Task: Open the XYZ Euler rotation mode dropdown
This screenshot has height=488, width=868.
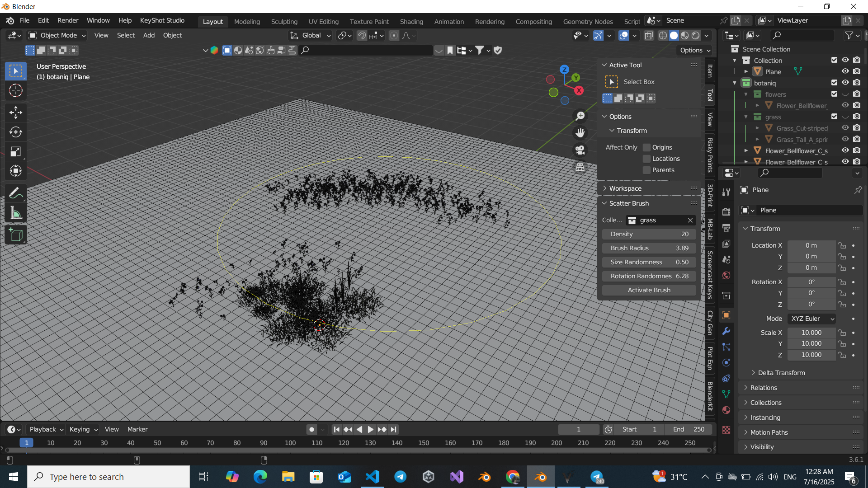Action: click(811, 319)
